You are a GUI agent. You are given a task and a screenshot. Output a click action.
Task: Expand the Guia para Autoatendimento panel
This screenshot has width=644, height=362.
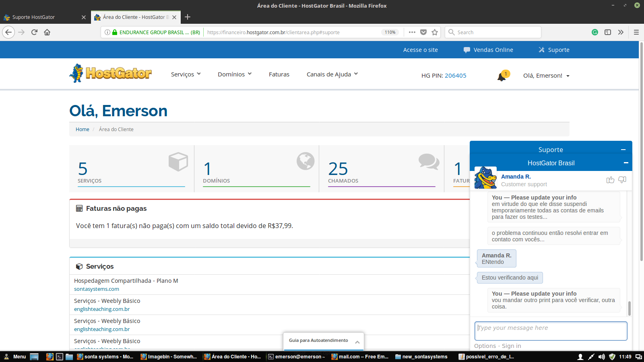point(324,341)
